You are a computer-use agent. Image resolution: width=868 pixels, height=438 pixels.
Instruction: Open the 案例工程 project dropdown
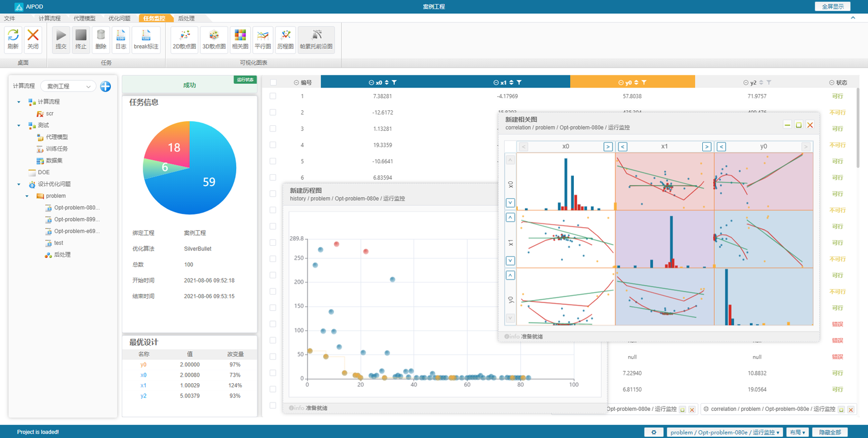click(x=68, y=86)
